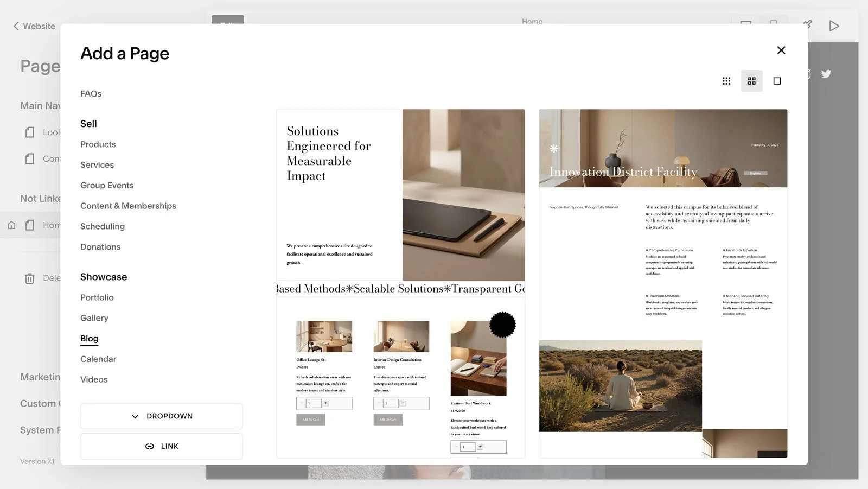Select Group Events option

click(107, 186)
